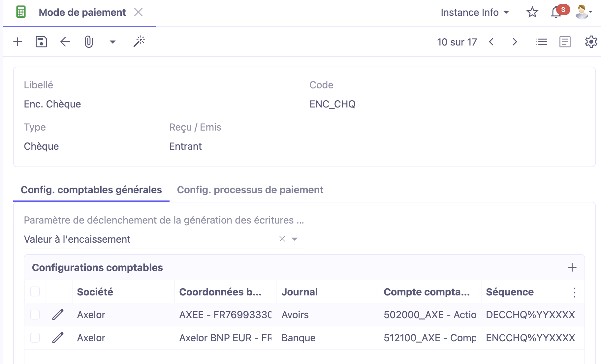Add a new line to Configurations comptables
Screen dimensions: 601x364
(x=572, y=268)
